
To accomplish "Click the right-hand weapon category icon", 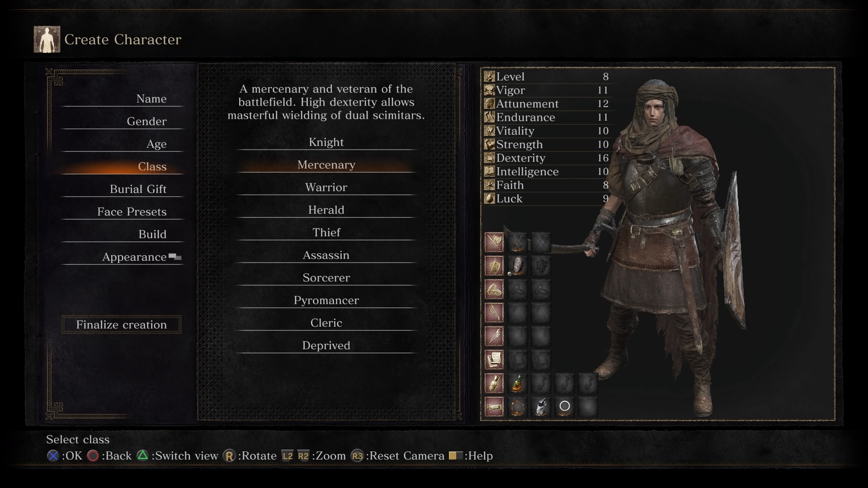I will tap(494, 243).
